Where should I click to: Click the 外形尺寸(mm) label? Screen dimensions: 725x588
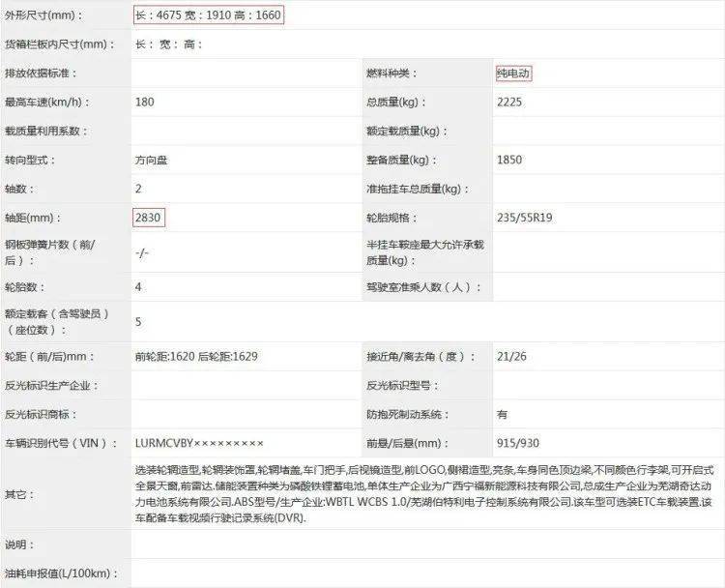(43, 15)
